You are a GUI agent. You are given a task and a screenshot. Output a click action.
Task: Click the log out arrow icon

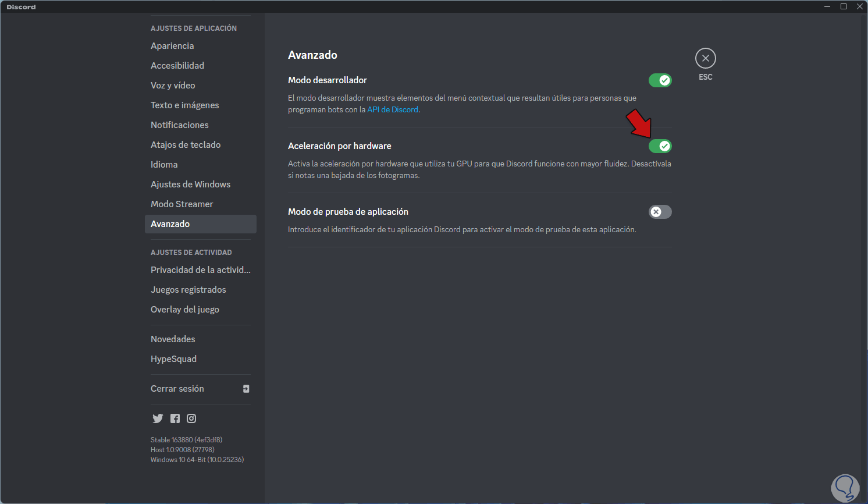pos(246,389)
